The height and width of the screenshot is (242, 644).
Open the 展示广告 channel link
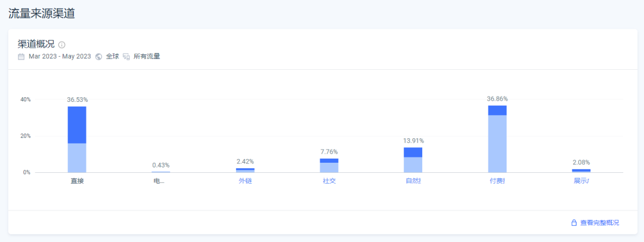click(x=581, y=181)
